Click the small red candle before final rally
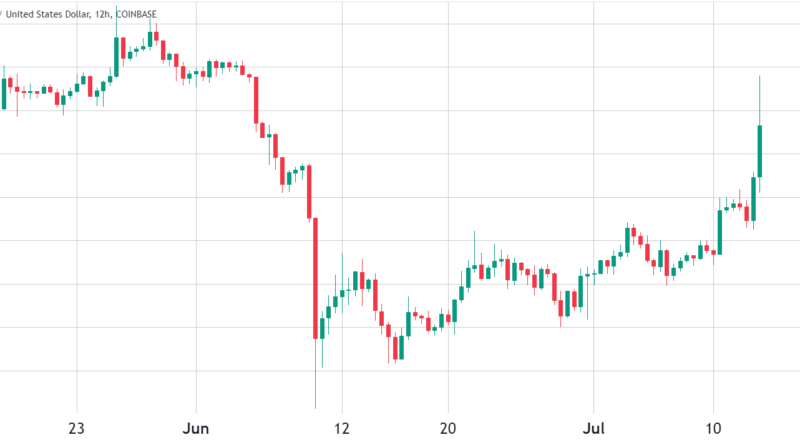800x445 pixels. coord(746,213)
